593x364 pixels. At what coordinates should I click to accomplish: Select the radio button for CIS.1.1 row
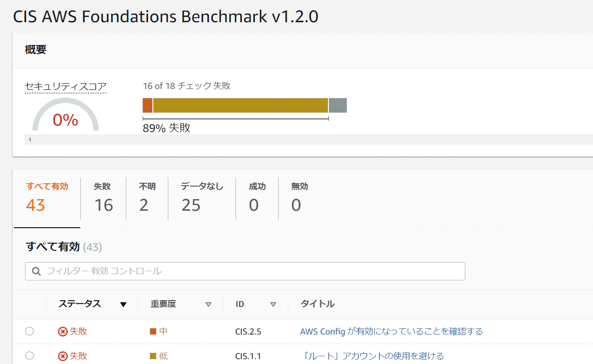30,356
